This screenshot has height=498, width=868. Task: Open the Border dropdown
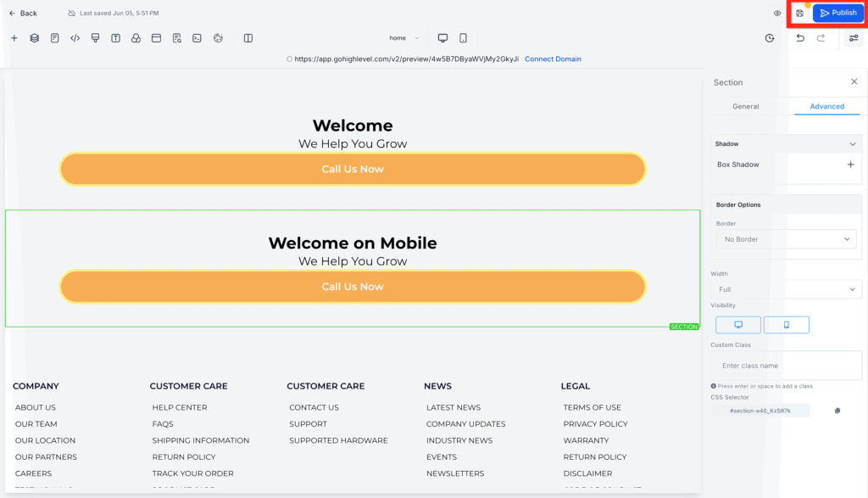[x=786, y=239]
